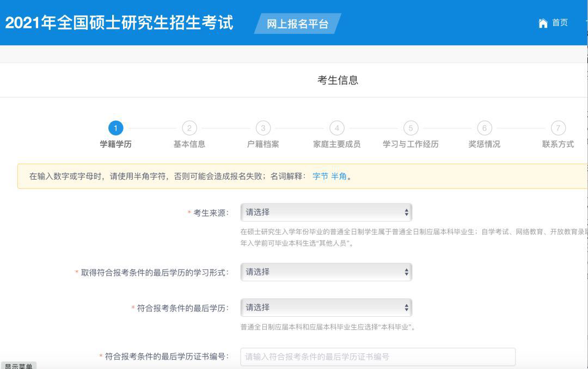Click step 6 奖惩情况 circle icon
Viewport: 588px width, 369px height.
484,129
